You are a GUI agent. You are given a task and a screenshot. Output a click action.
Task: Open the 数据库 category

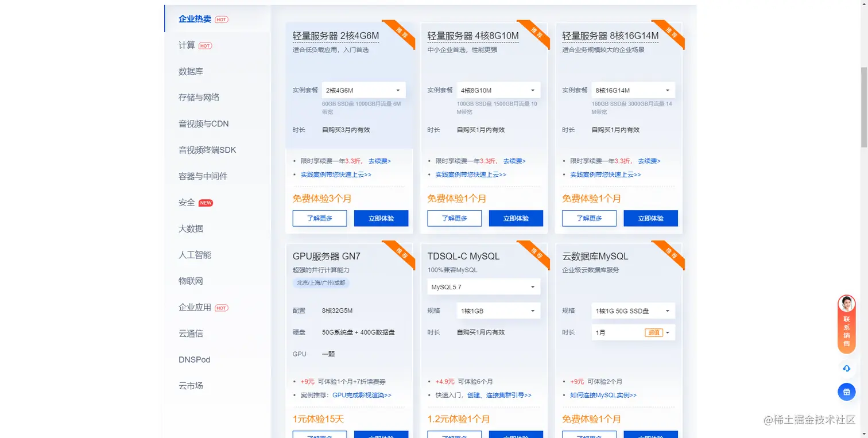(x=191, y=71)
